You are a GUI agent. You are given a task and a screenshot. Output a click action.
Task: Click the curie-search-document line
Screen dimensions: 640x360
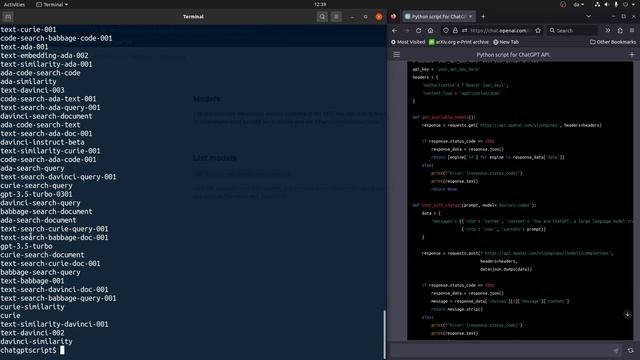[x=42, y=255]
